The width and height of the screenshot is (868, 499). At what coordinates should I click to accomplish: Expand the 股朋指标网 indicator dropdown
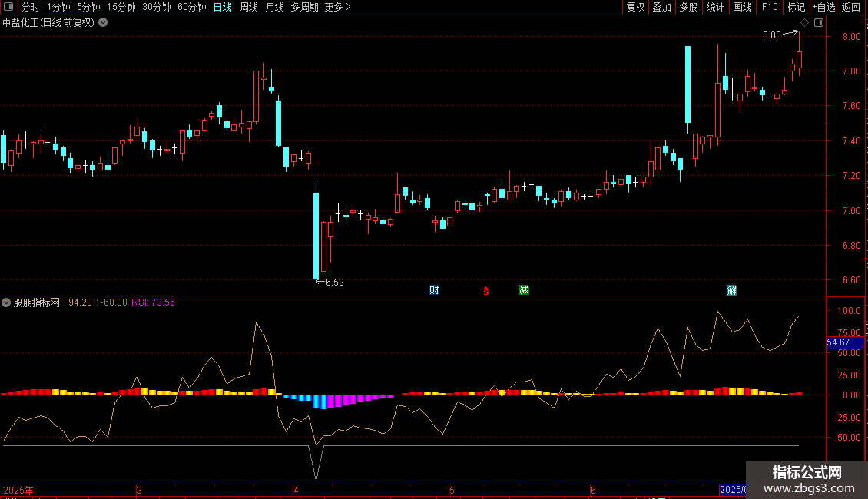click(6, 302)
